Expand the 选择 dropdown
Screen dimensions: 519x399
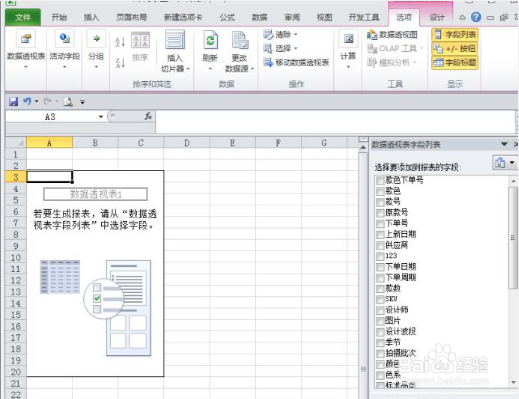coord(296,49)
